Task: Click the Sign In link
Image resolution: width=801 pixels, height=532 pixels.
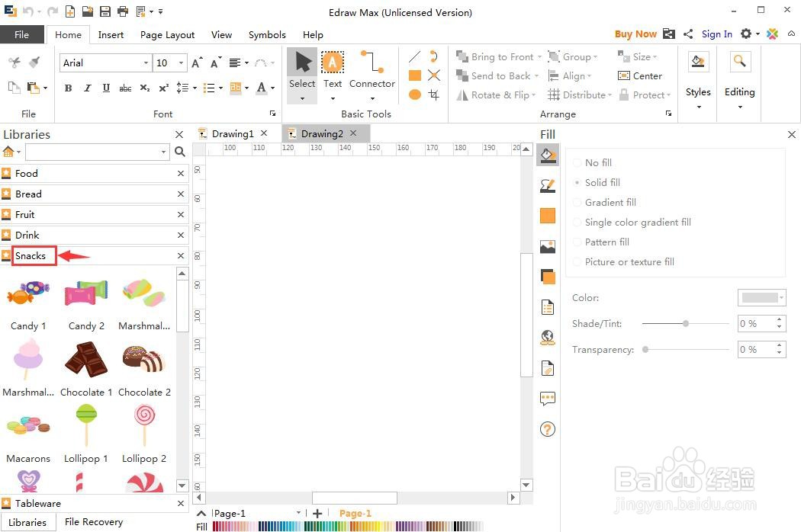Action: pyautogui.click(x=716, y=34)
